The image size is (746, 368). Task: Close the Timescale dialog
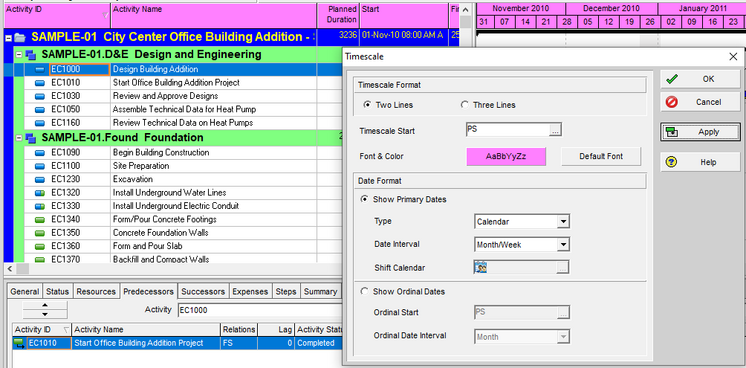733,57
